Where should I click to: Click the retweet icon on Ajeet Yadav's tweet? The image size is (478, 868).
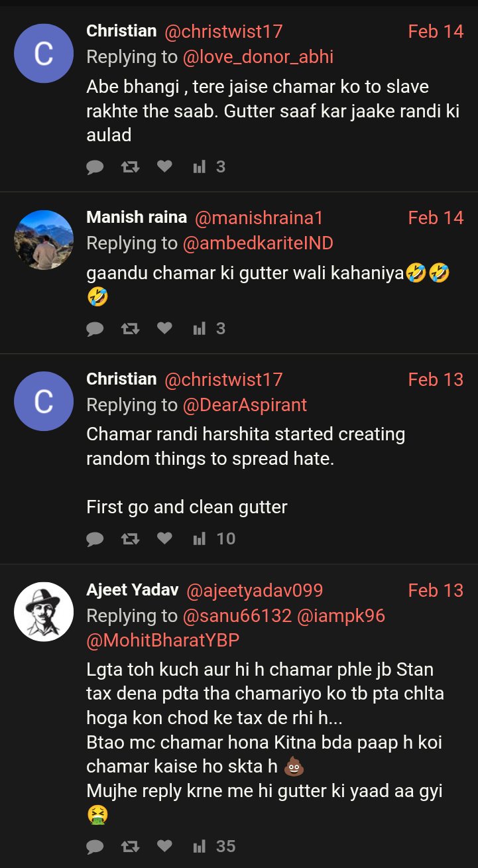click(130, 846)
